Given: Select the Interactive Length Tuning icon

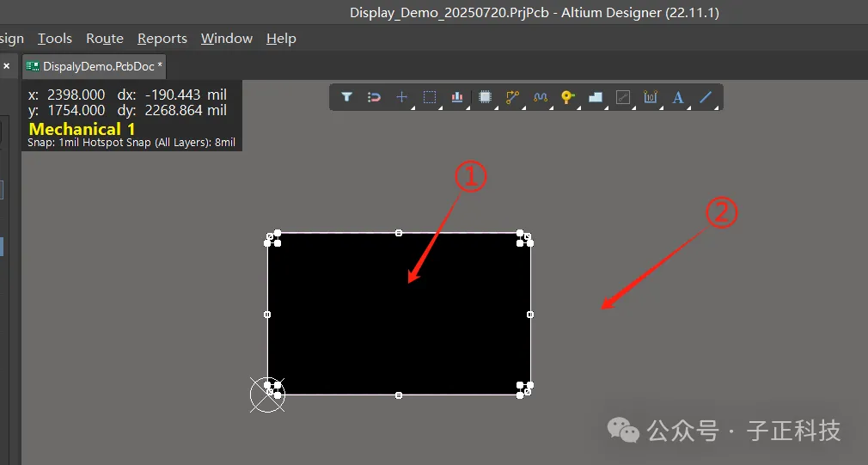Looking at the screenshot, I should tap(541, 97).
